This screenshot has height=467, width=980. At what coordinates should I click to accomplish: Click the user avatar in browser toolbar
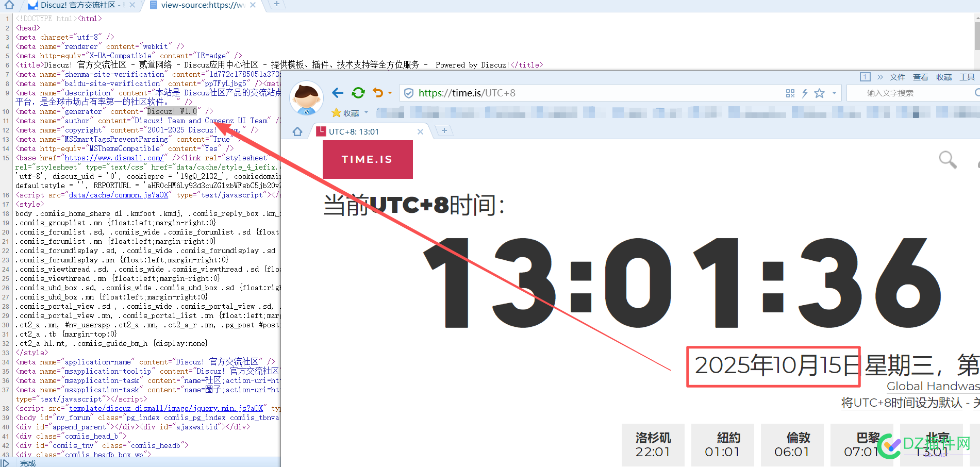point(307,98)
